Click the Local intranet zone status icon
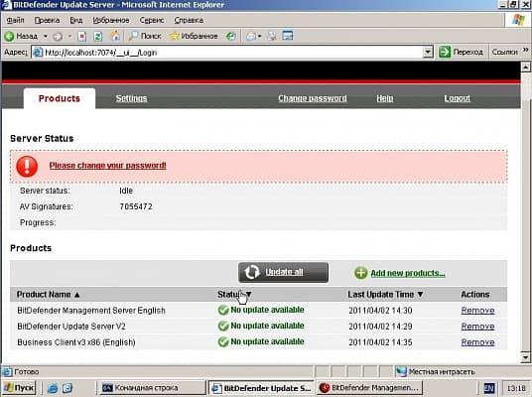Viewport: 532px width, 397px height. tap(401, 371)
